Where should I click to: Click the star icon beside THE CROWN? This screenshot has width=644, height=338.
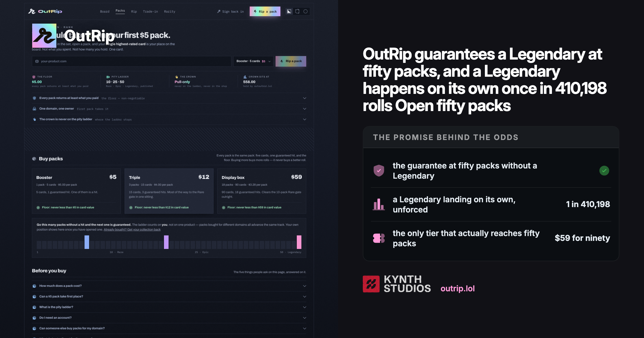pyautogui.click(x=177, y=77)
